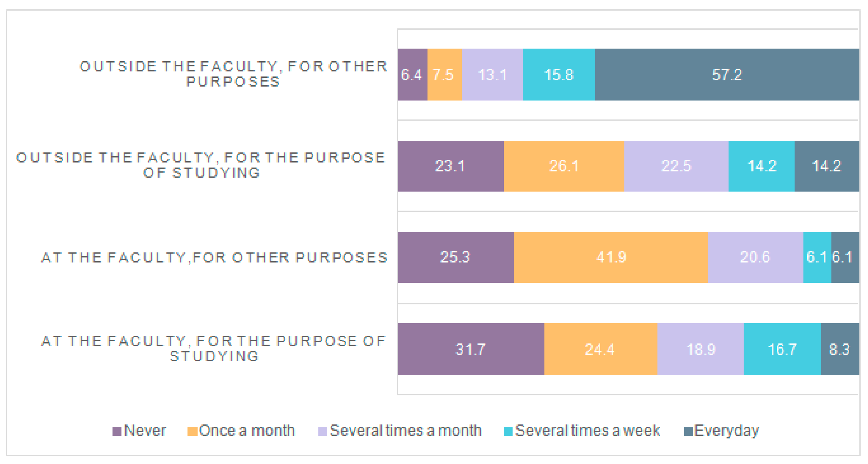Image resolution: width=868 pixels, height=464 pixels.
Task: Select the Everyday legend label text
Action: coord(727,431)
